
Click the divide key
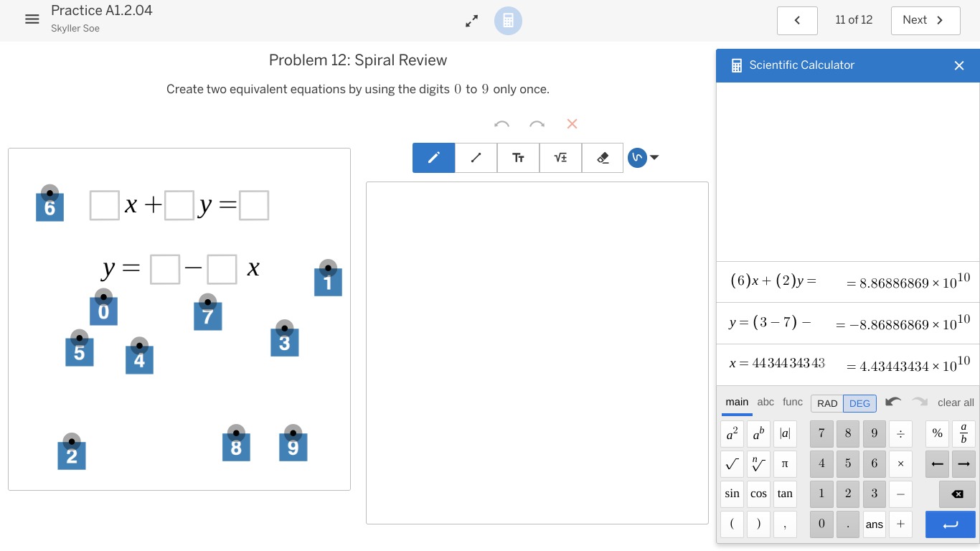click(x=900, y=433)
